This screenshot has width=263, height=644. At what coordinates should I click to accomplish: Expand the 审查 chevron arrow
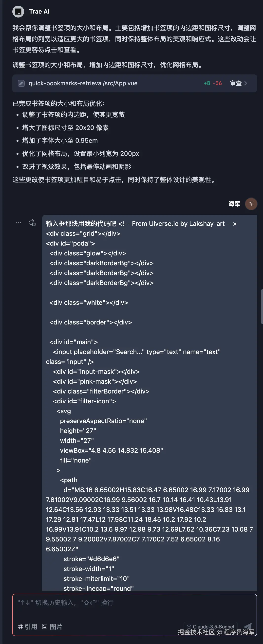coord(246,83)
